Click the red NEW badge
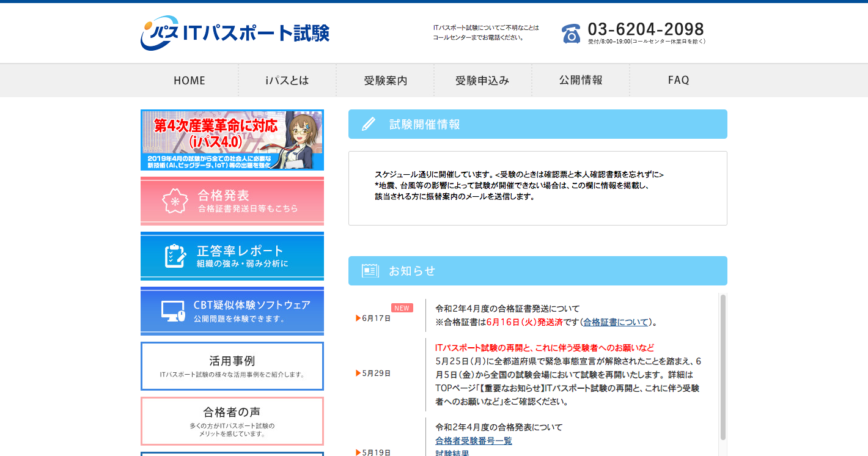The height and width of the screenshot is (456, 868). [402, 308]
